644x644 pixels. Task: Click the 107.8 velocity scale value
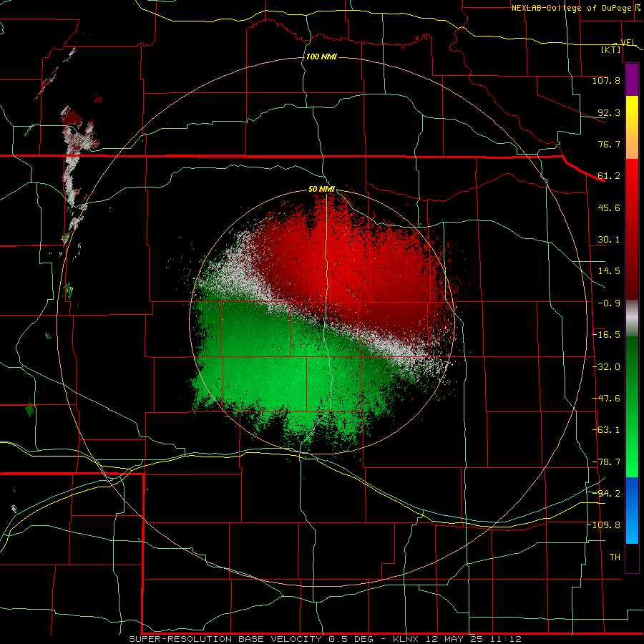click(606, 80)
